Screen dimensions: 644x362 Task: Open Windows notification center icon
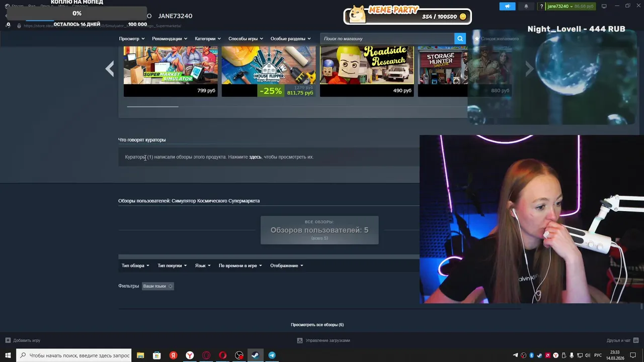pyautogui.click(x=633, y=355)
